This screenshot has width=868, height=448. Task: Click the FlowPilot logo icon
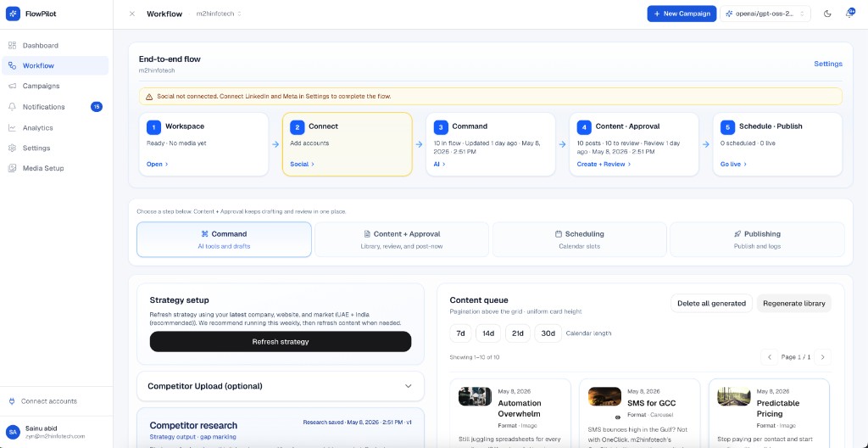click(x=14, y=14)
